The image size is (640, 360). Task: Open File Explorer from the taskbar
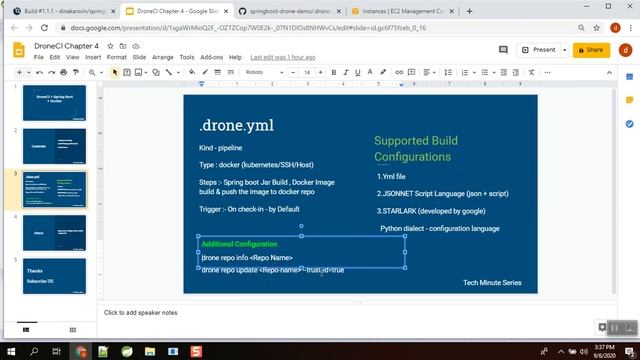tap(150, 351)
